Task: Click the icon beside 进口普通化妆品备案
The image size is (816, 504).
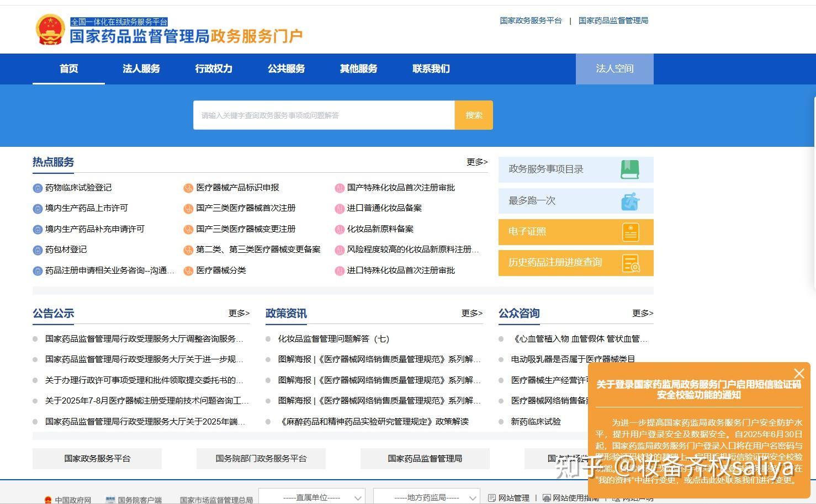Action: (x=340, y=209)
